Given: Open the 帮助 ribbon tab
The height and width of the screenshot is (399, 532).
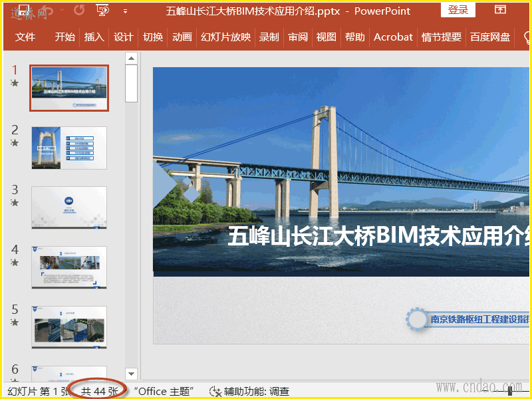Looking at the screenshot, I should tap(355, 37).
